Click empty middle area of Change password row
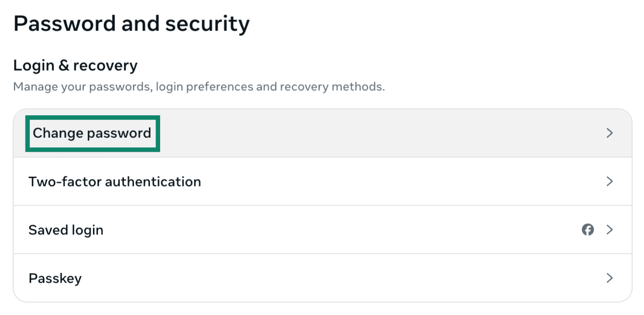This screenshot has height=315, width=644. coord(365,133)
